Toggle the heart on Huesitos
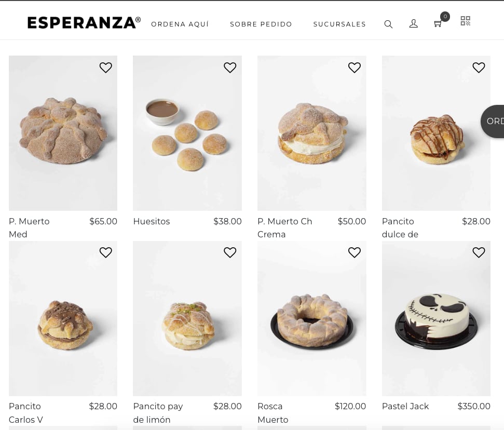The image size is (504, 430). coord(230,68)
